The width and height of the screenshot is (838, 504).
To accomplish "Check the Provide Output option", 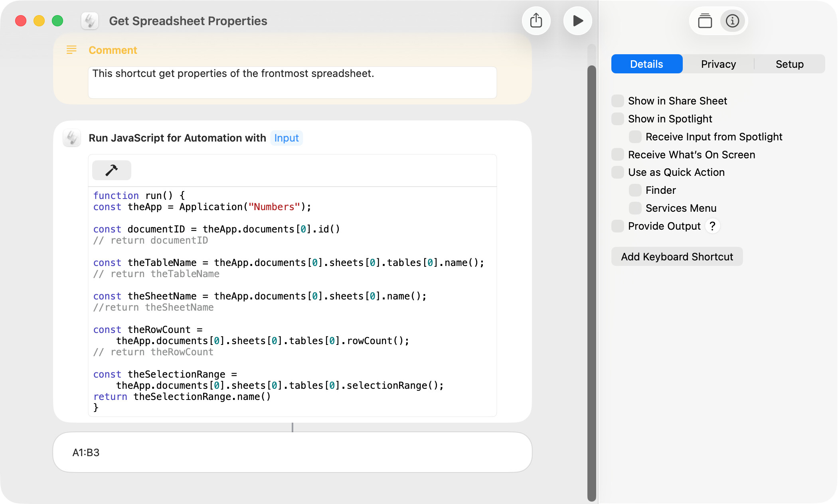I will [x=618, y=226].
